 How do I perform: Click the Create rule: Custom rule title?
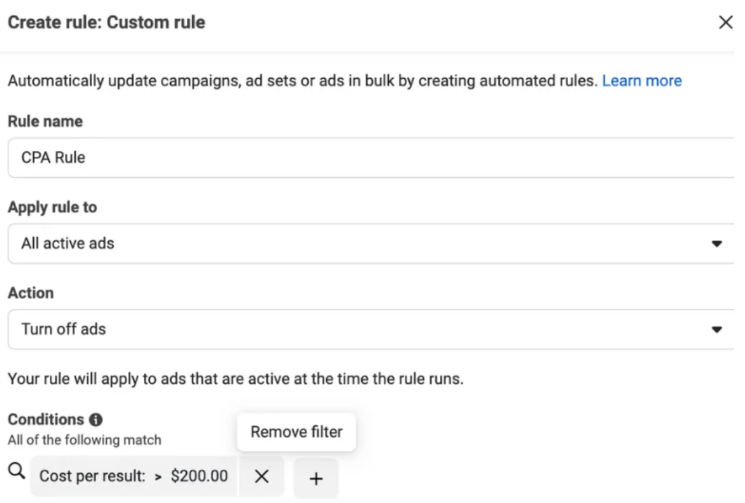tap(107, 22)
